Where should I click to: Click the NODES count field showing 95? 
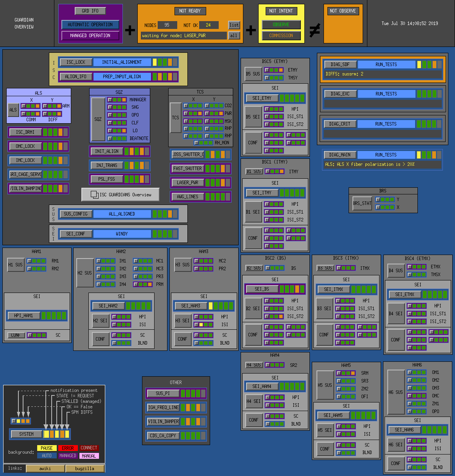click(167, 25)
